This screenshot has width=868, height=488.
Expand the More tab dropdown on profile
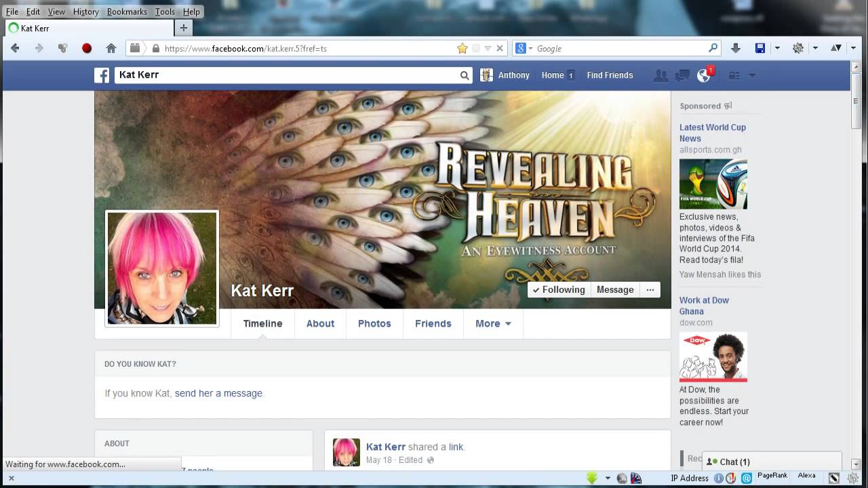point(493,323)
